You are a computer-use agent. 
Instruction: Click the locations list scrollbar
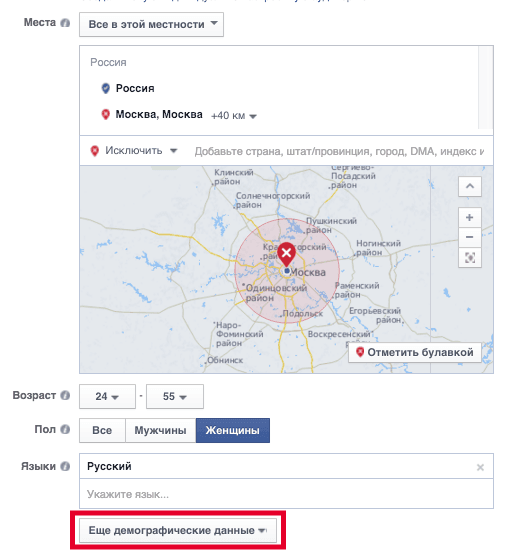point(486,88)
